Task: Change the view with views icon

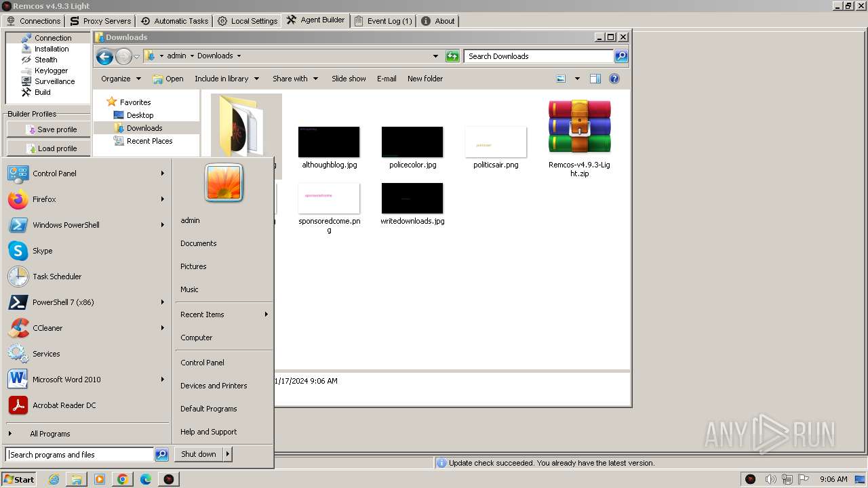Action: pyautogui.click(x=561, y=79)
